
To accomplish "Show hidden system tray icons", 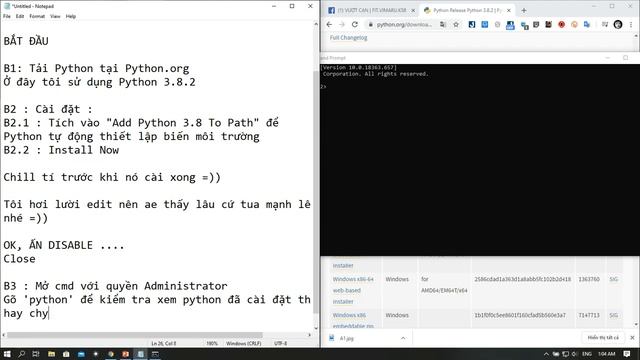I will [x=546, y=354].
